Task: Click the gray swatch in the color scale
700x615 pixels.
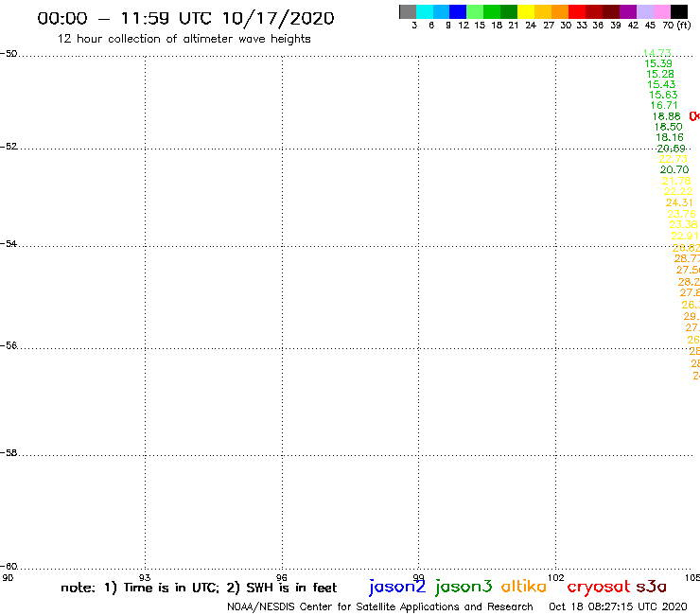Action: 408,11
